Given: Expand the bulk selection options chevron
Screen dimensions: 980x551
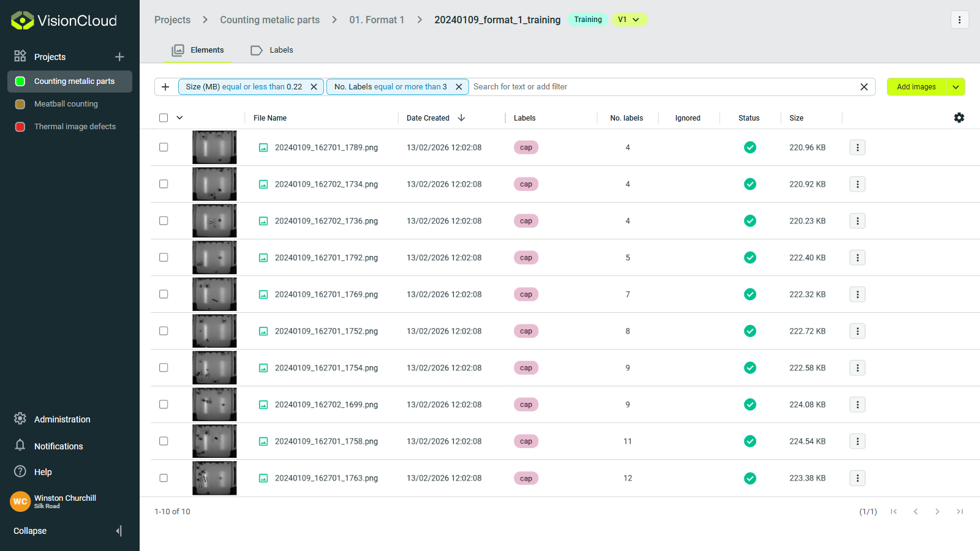Looking at the screenshot, I should coord(179,118).
